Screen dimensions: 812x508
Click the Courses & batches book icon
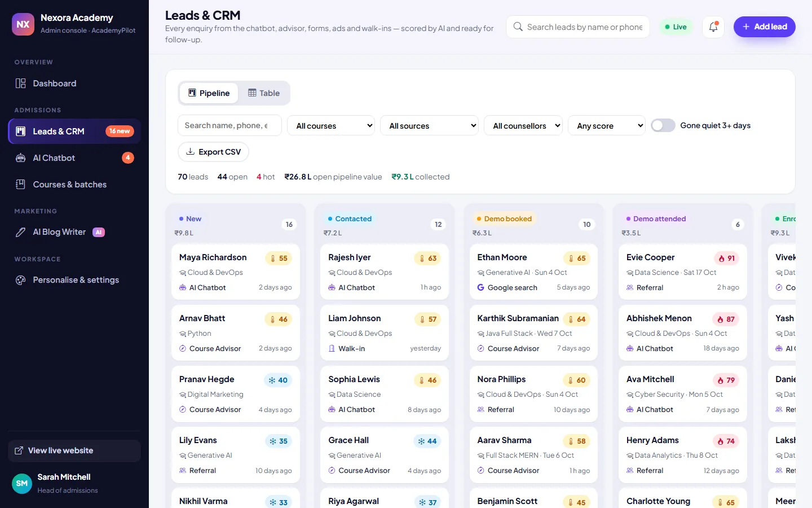(21, 185)
